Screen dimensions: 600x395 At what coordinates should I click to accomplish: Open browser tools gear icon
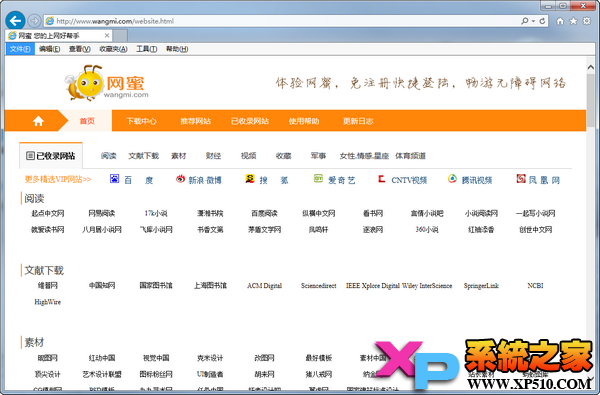click(x=587, y=21)
